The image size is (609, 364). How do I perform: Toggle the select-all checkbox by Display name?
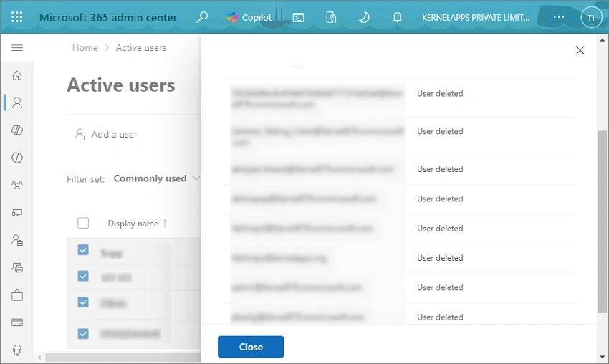click(83, 223)
